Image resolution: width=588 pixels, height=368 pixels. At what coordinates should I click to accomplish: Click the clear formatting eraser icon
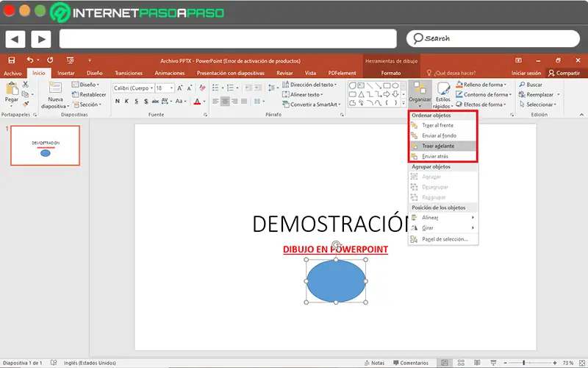[x=201, y=88]
